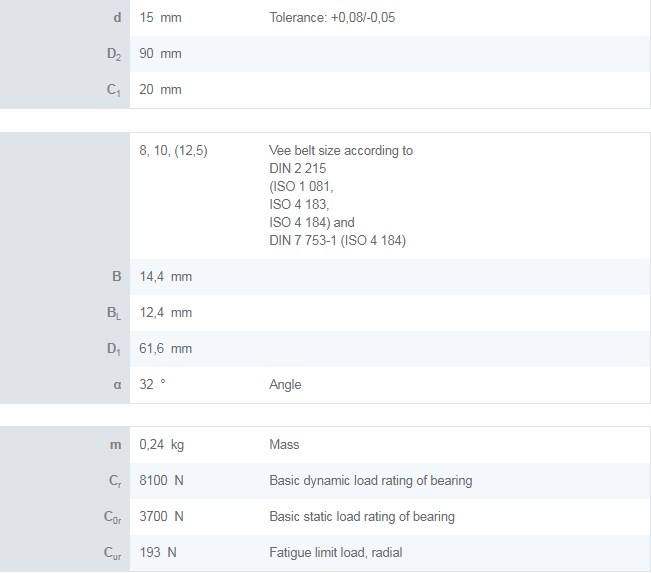The width and height of the screenshot is (651, 573).
Task: Select the value '90 mm'
Action: point(160,54)
